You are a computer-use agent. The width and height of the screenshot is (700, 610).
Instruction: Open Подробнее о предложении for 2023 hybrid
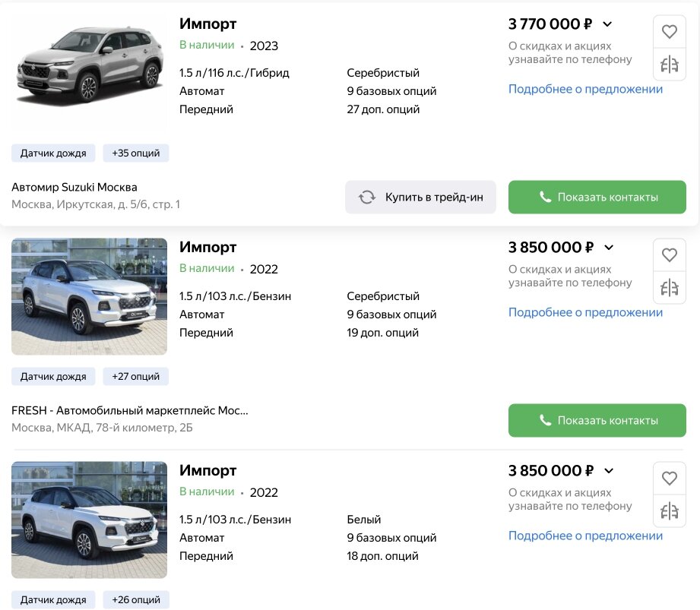585,89
